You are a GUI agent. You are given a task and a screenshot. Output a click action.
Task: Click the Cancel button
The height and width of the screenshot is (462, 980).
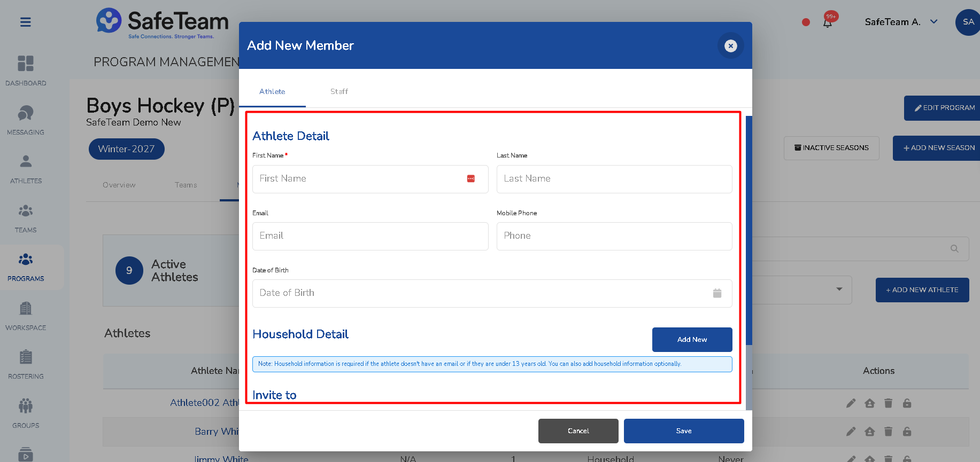[578, 431]
